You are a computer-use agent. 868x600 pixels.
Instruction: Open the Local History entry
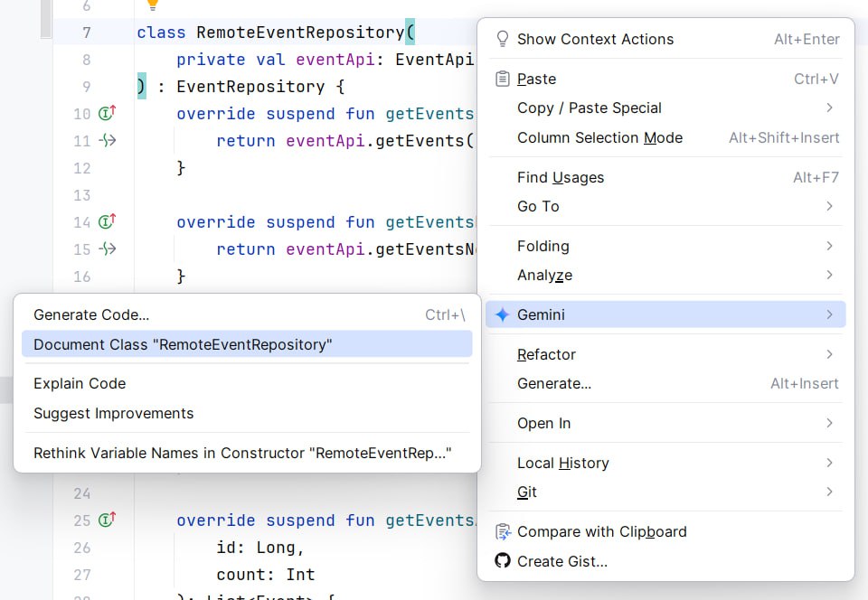665,463
